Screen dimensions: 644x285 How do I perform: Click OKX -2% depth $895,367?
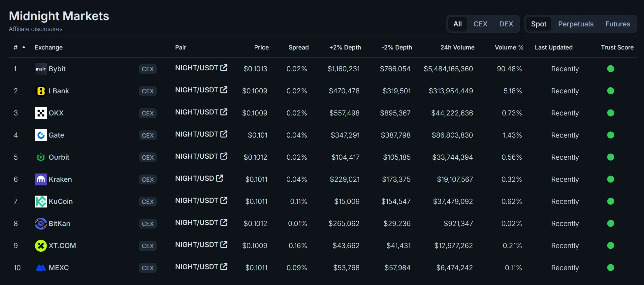(395, 113)
